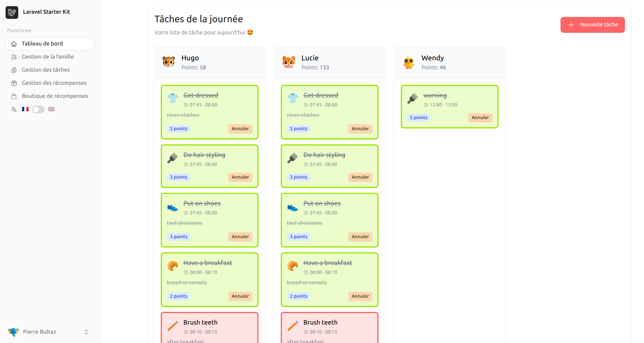Screen dimensions: 644x343
Task: Toggle the language switch to English
Action: pyautogui.click(x=38, y=109)
